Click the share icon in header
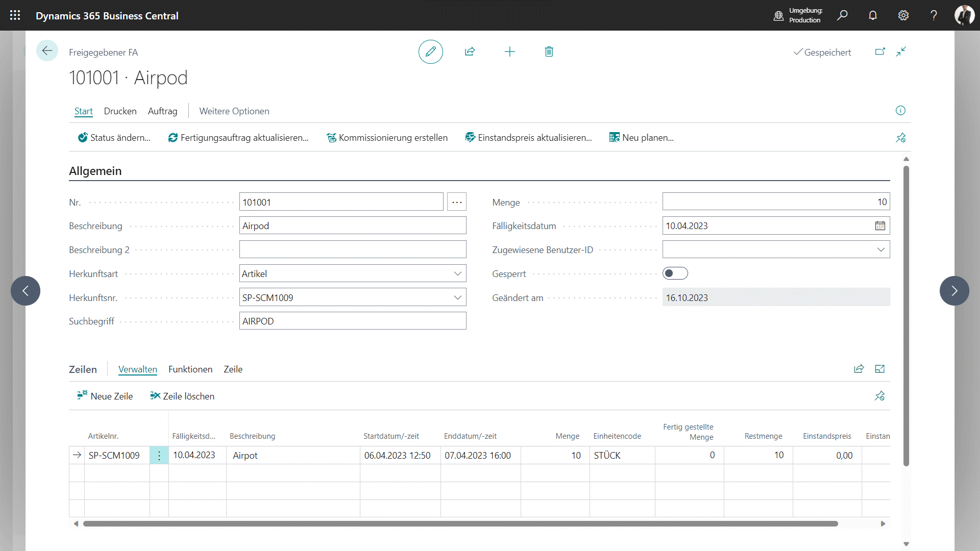980x551 pixels. pyautogui.click(x=470, y=52)
